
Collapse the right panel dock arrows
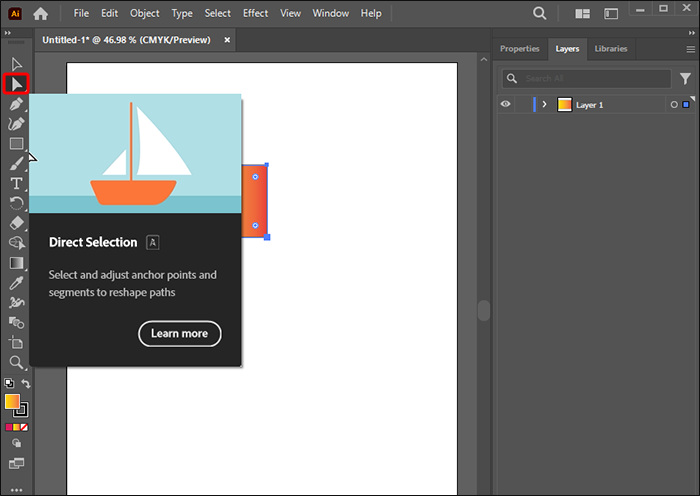tap(690, 33)
